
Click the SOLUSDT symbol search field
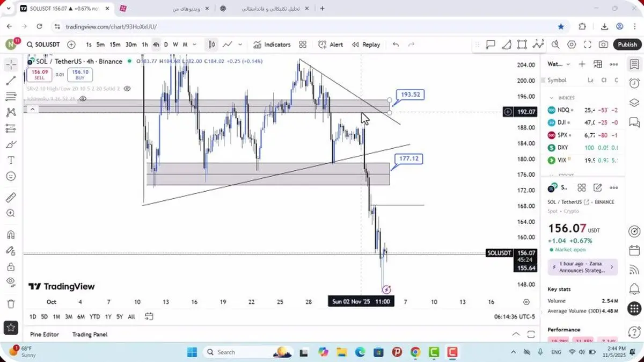pos(43,45)
